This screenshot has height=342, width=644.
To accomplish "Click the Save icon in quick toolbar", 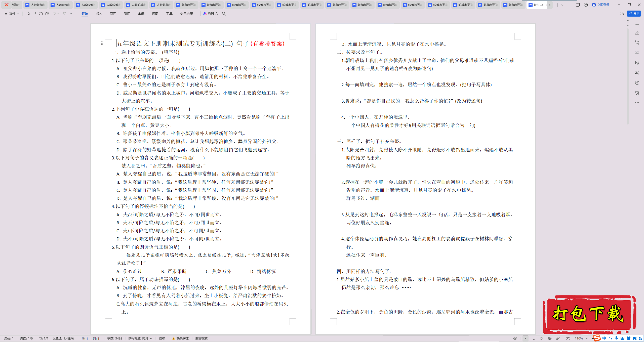I will pos(28,14).
